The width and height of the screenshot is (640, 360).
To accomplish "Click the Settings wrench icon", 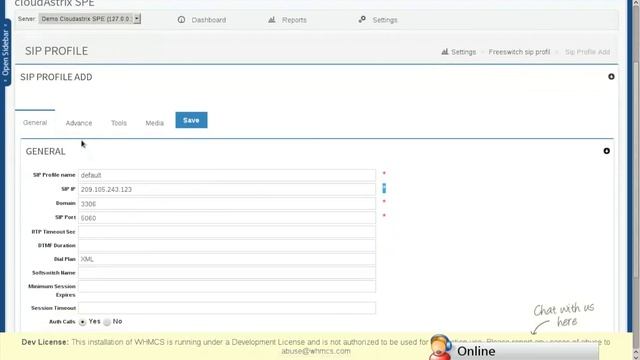I will (362, 20).
